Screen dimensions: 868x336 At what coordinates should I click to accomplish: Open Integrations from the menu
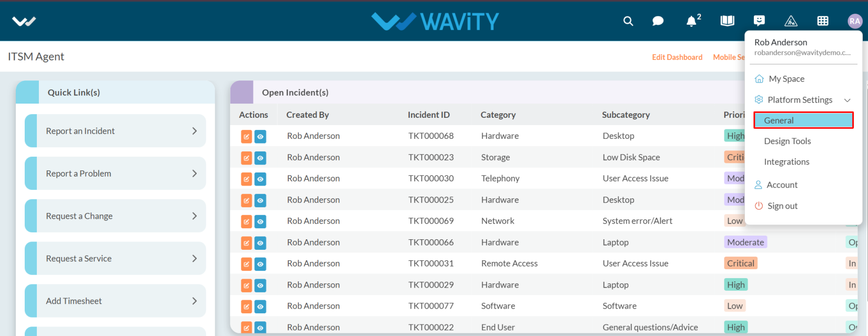pos(786,162)
